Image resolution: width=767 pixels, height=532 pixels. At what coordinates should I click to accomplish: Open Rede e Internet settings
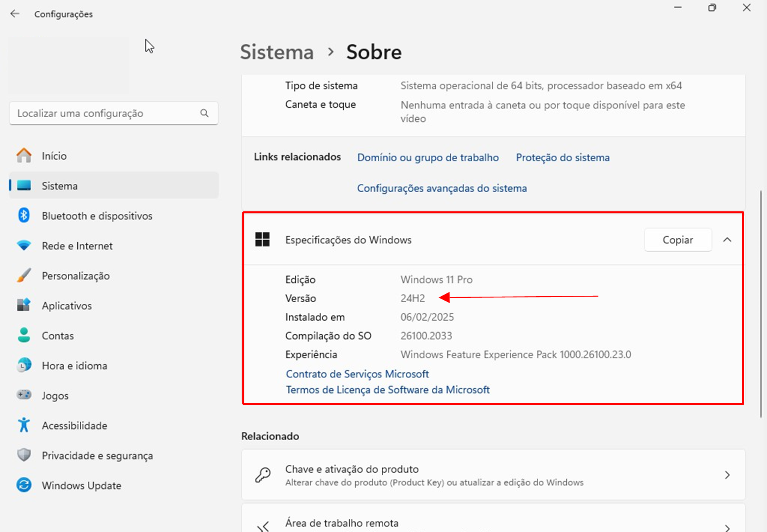[x=114, y=246]
